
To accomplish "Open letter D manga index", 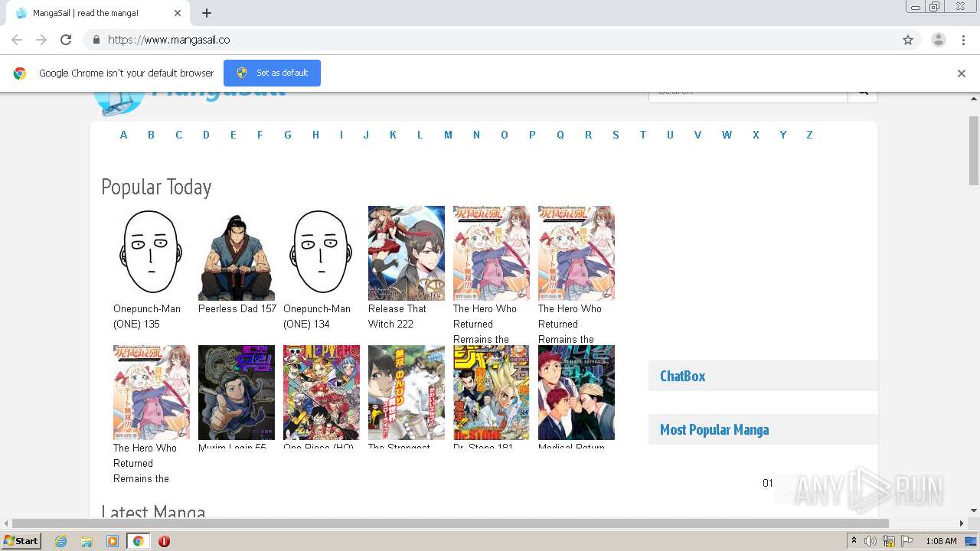I will pyautogui.click(x=206, y=135).
